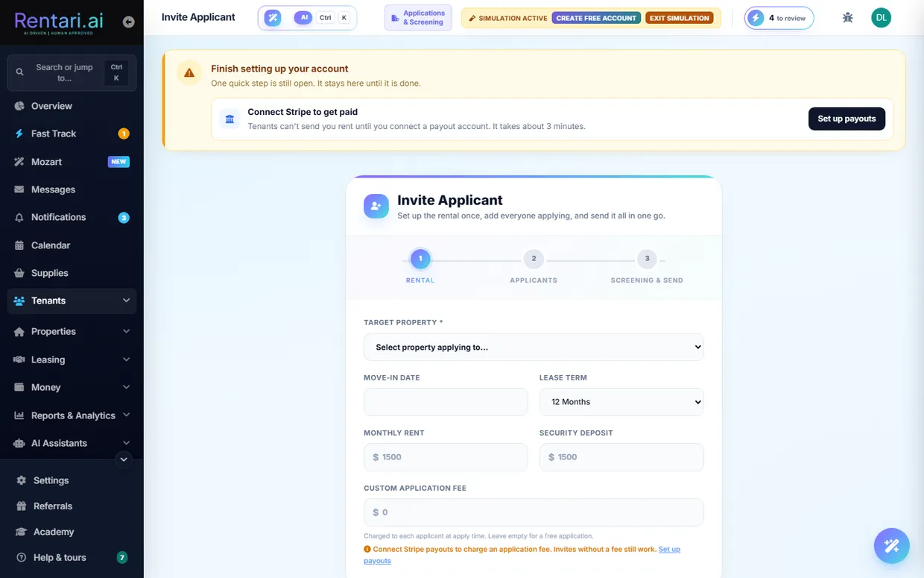Click the Overview pie chart icon
Image resolution: width=924 pixels, height=578 pixels.
(19, 106)
